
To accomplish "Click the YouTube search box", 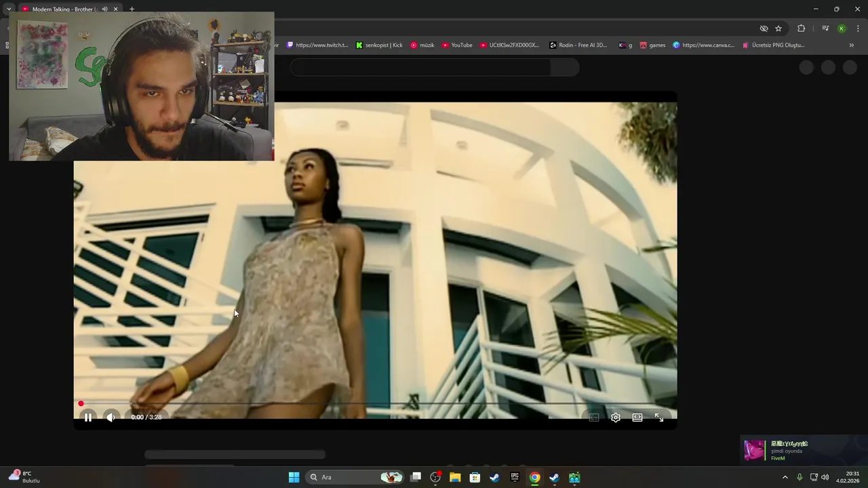I will click(x=420, y=67).
